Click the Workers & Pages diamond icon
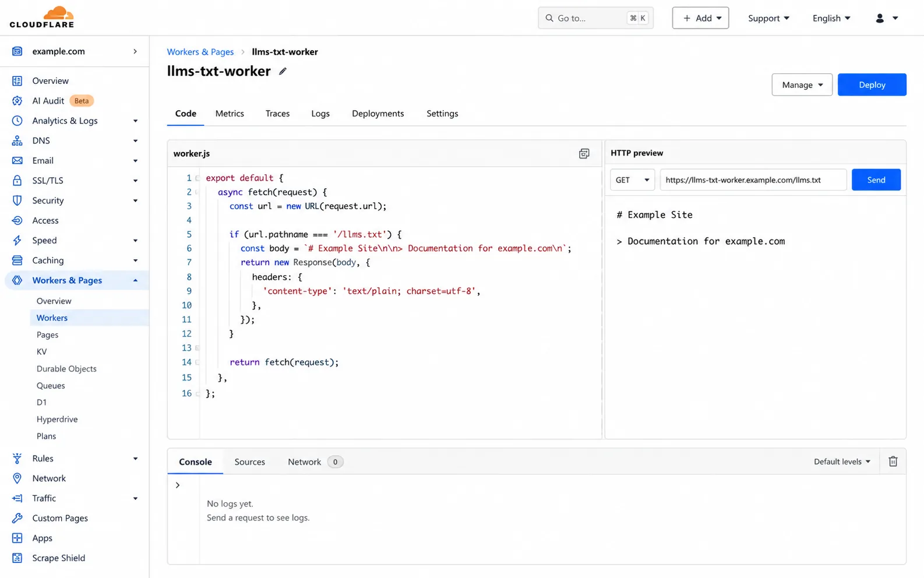Viewport: 924px width, 578px height. coord(17,280)
